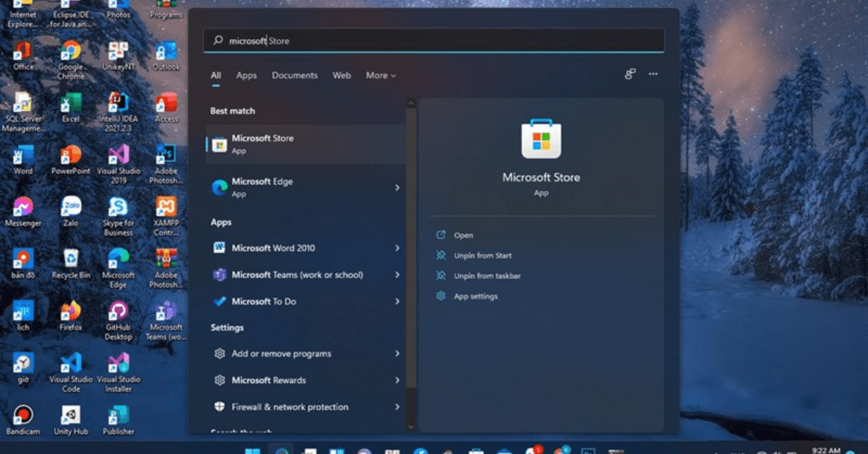The height and width of the screenshot is (454, 868).
Task: Select the Microsoft Store best match result
Action: coord(306,144)
